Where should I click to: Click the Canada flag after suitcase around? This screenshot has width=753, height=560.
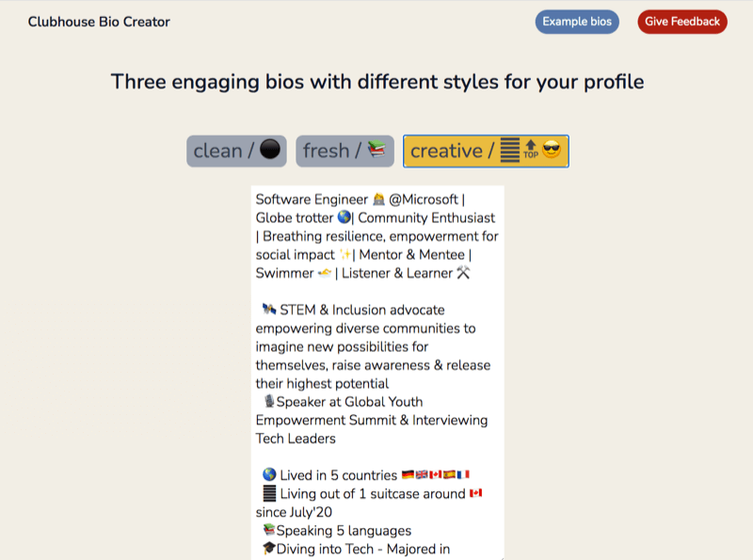476,493
